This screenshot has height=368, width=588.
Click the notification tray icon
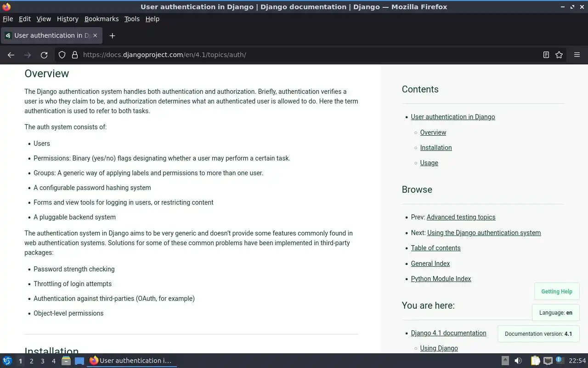pyautogui.click(x=559, y=360)
